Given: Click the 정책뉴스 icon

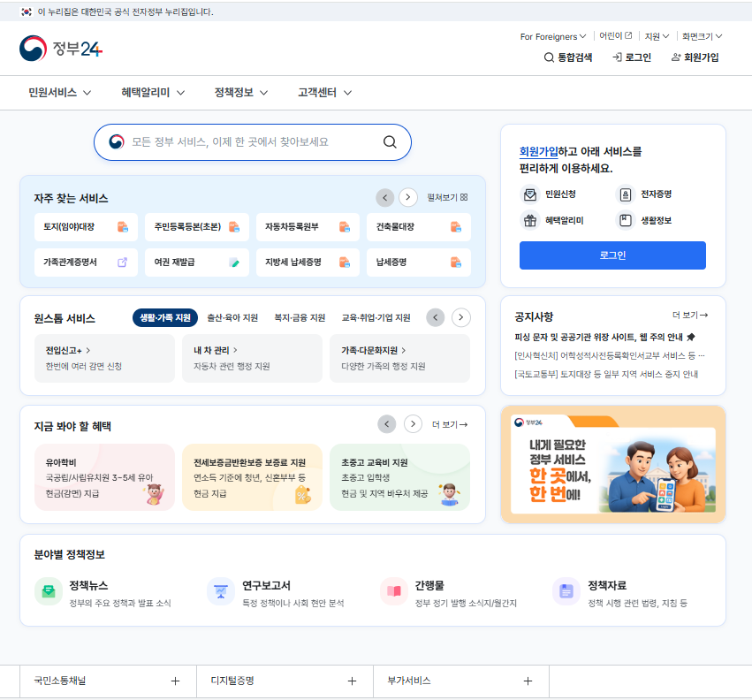Looking at the screenshot, I should coord(49,591).
